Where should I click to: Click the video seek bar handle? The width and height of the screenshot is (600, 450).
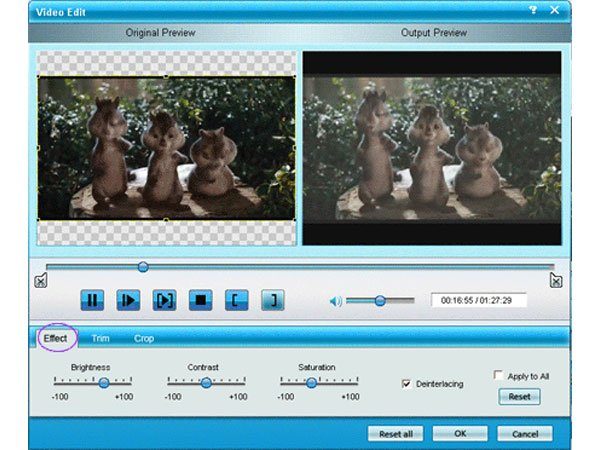(x=143, y=267)
